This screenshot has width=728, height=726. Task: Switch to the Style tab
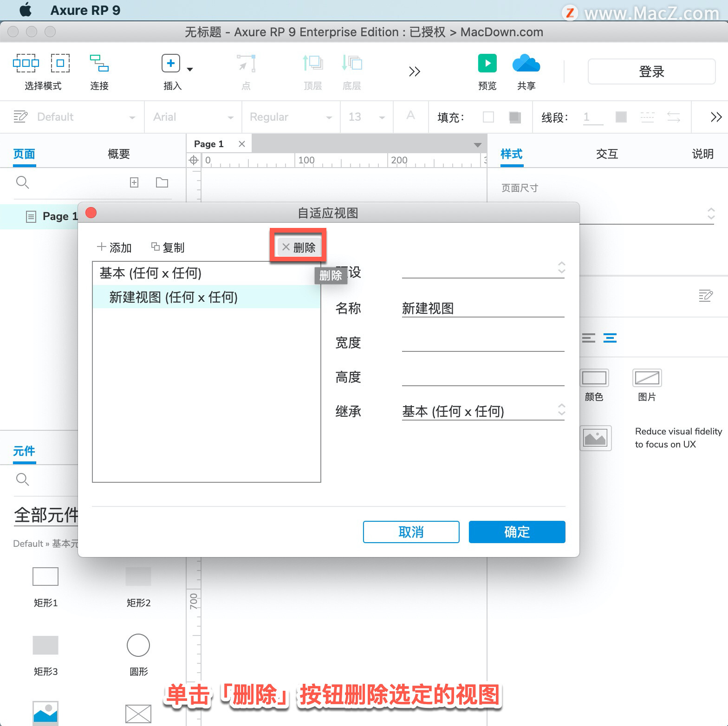click(x=512, y=154)
